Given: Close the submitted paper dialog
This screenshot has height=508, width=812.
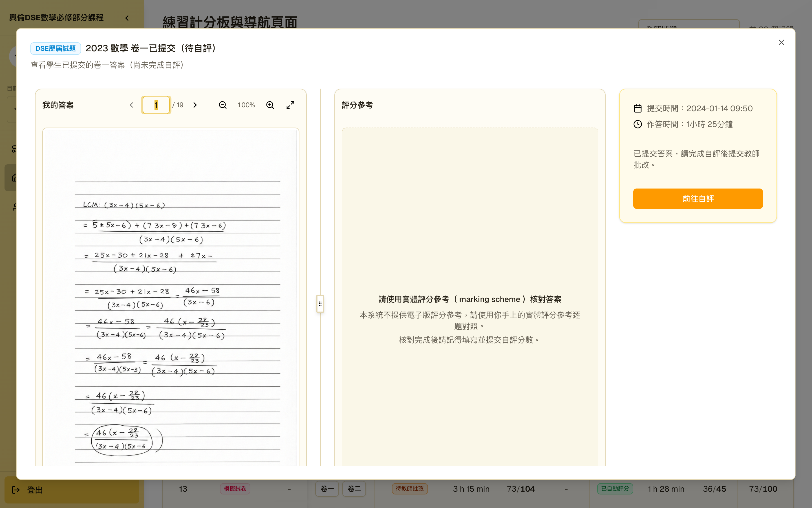Looking at the screenshot, I should pyautogui.click(x=781, y=42).
